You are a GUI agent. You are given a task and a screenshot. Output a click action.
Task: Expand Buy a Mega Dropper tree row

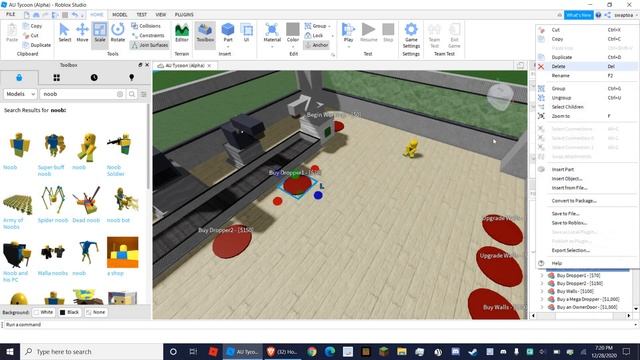click(x=542, y=299)
